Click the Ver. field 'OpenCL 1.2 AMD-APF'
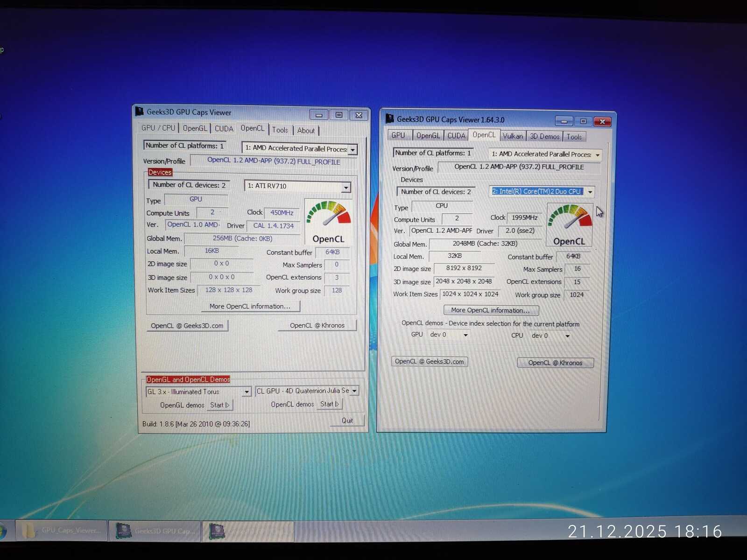Screen dimensions: 747x560 442,231
